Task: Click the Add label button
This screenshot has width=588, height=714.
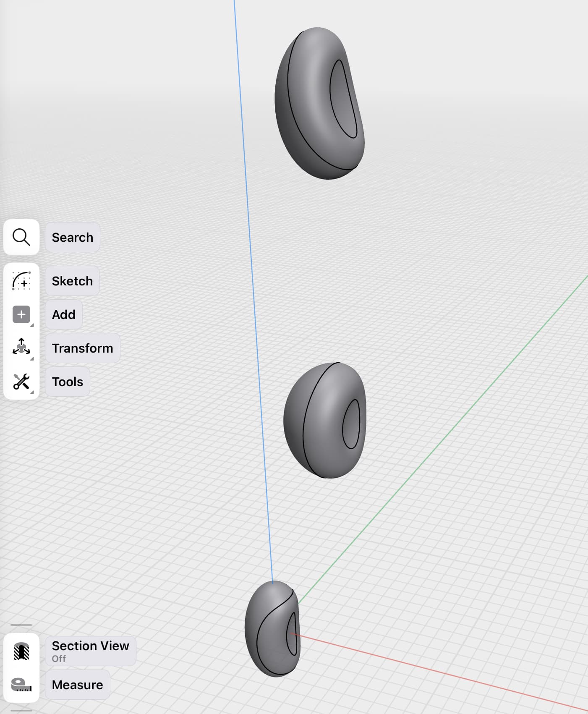Action: coord(64,314)
